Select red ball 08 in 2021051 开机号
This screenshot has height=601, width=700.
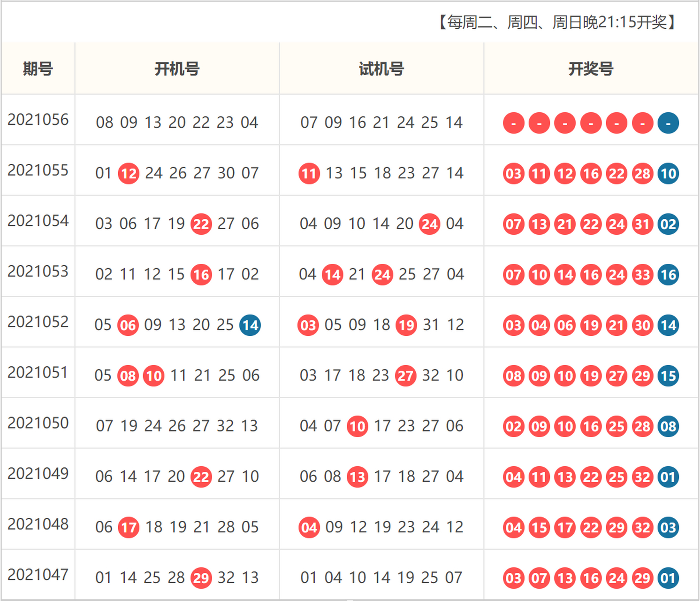point(128,376)
